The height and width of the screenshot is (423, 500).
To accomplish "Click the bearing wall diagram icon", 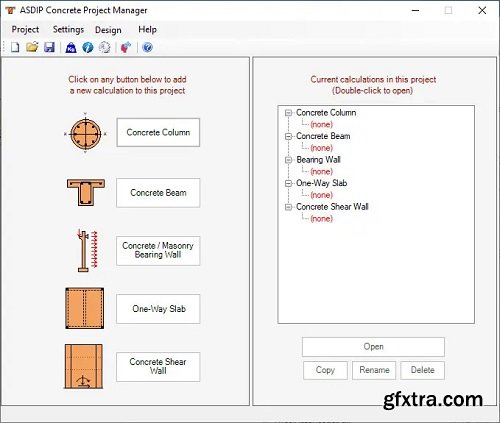I will coord(87,250).
